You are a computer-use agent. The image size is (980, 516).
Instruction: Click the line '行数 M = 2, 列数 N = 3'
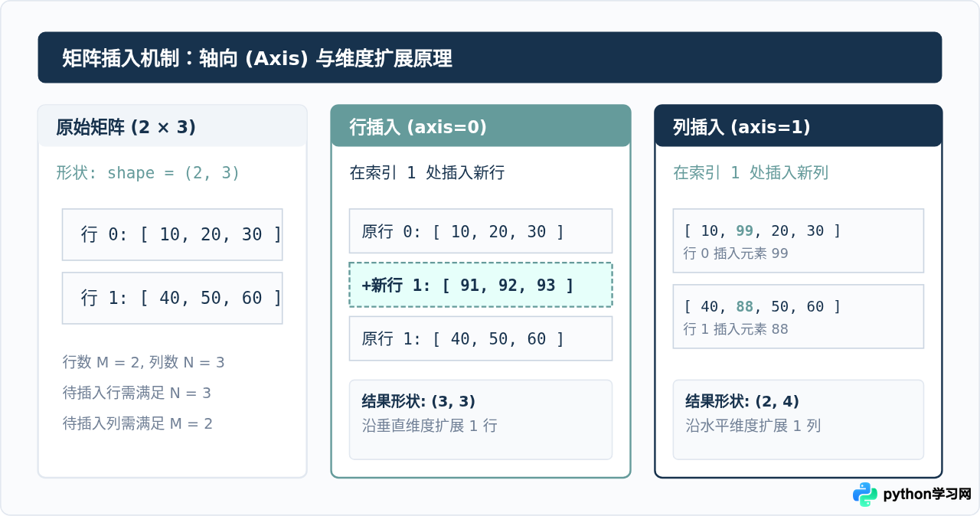point(143,362)
